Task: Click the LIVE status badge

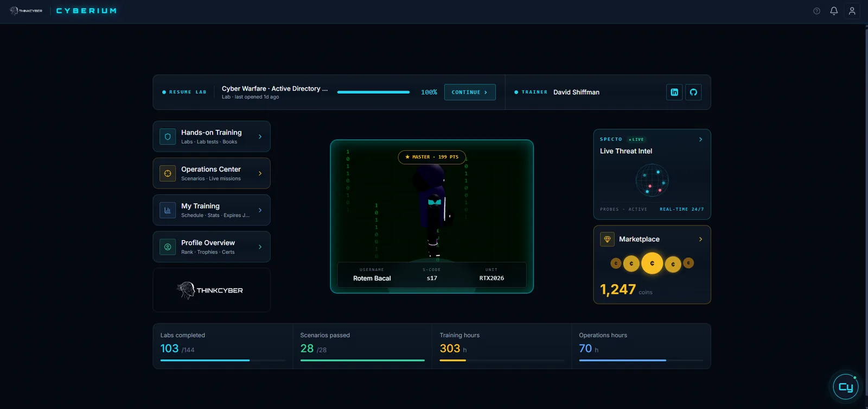Action: pyautogui.click(x=636, y=140)
